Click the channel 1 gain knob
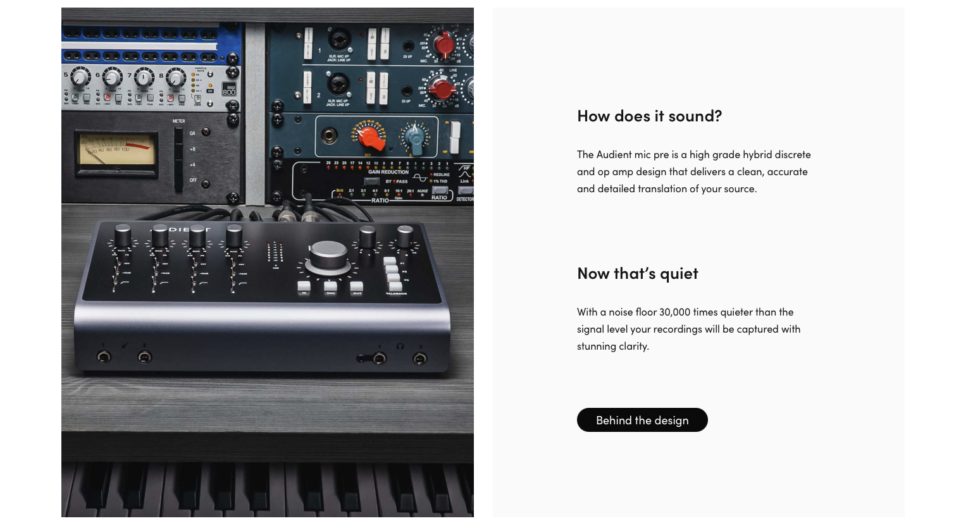The height and width of the screenshot is (528, 980). point(122,235)
